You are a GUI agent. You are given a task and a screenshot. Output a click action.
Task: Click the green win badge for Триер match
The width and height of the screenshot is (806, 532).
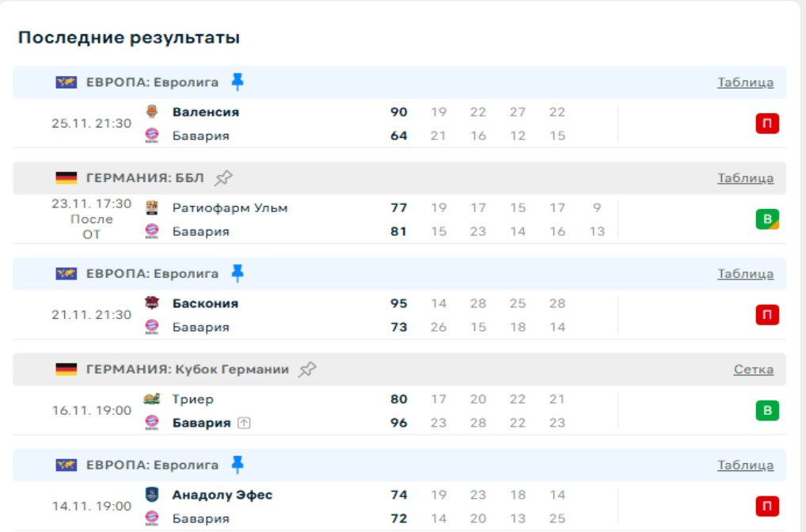pyautogui.click(x=766, y=411)
